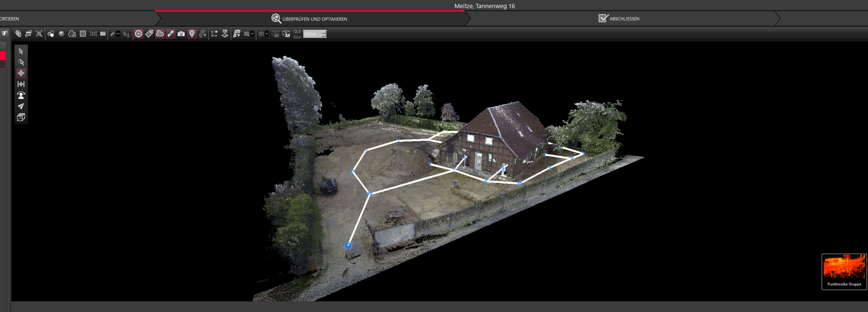The image size is (868, 312).
Task: Click the dashed rectangle selection icon
Action: (x=246, y=34)
